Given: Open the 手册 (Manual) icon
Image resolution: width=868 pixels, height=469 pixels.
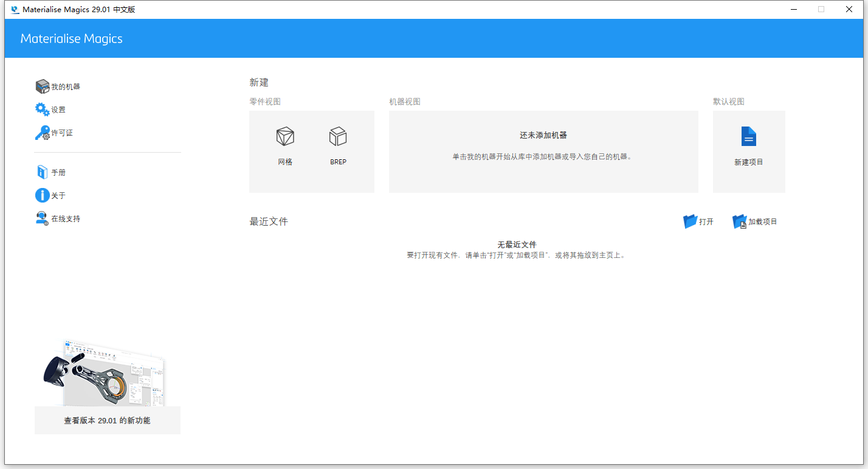Looking at the screenshot, I should 52,172.
